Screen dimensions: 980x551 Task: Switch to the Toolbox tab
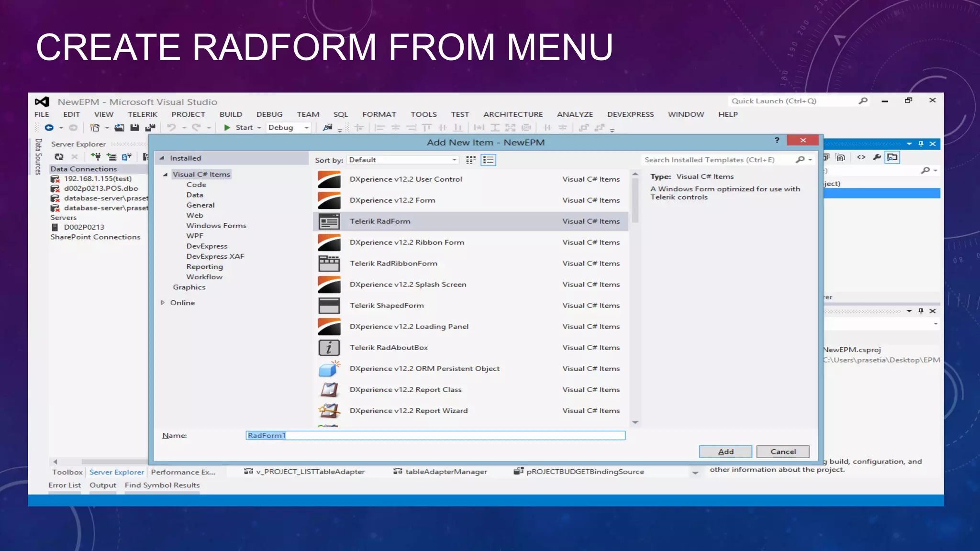(67, 472)
